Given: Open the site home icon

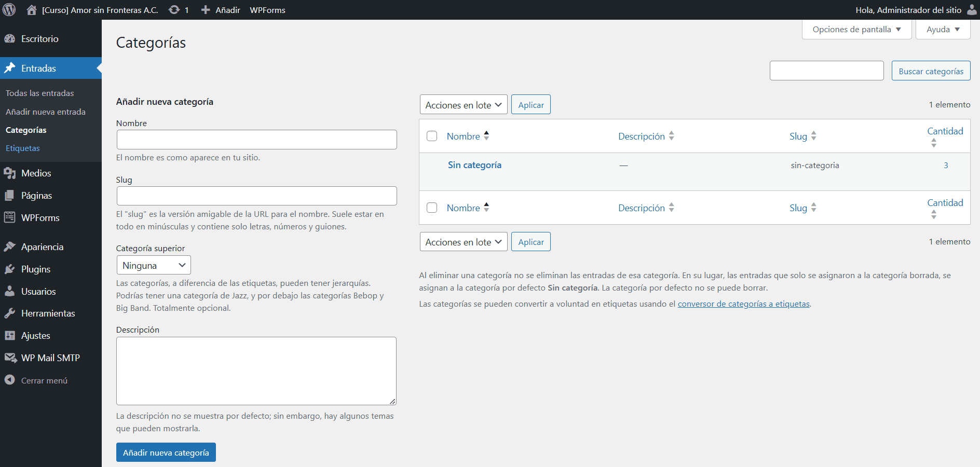Looking at the screenshot, I should coord(32,10).
